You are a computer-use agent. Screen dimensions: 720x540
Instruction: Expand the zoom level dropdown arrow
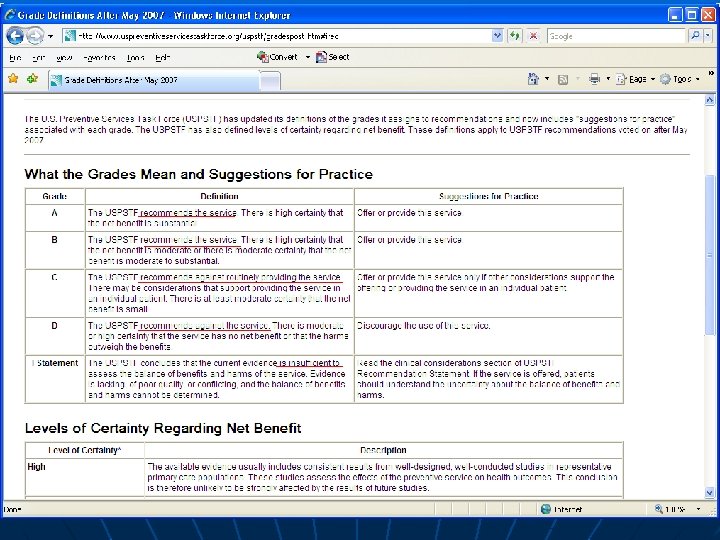[698, 509]
